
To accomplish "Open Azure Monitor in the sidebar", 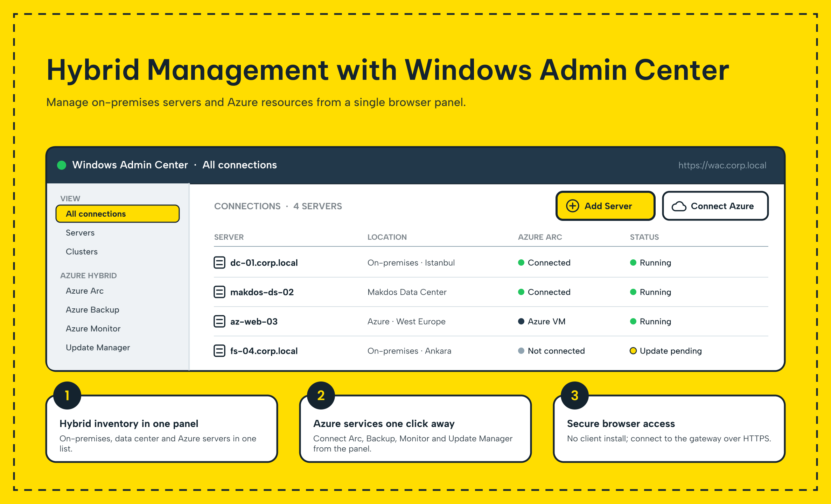I will tap(93, 329).
